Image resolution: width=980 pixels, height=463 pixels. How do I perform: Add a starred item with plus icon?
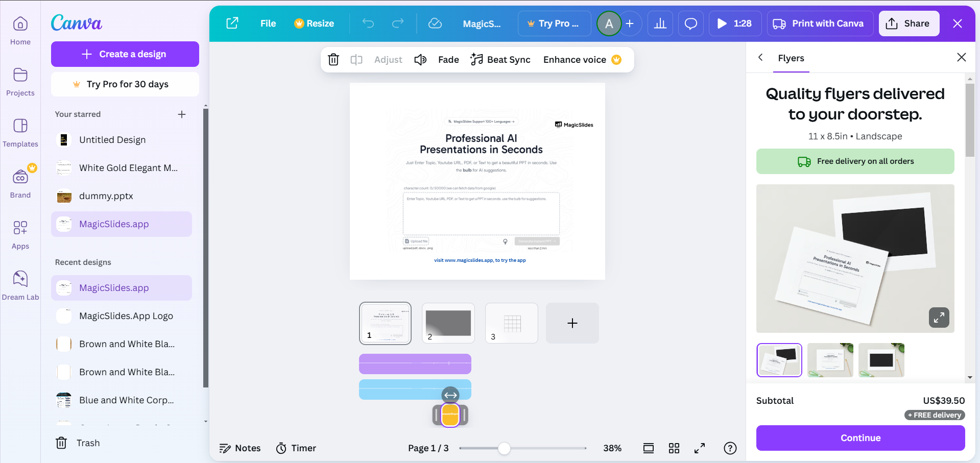[x=182, y=114]
